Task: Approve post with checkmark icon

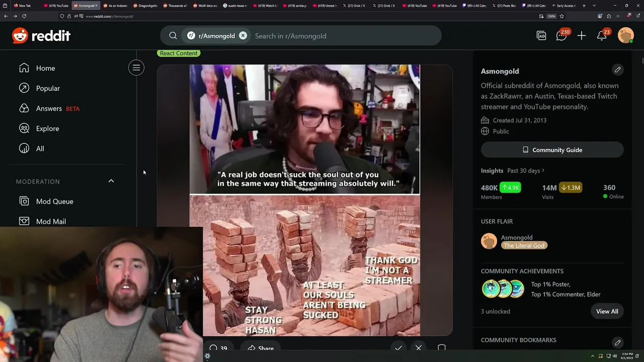Action: (x=398, y=348)
